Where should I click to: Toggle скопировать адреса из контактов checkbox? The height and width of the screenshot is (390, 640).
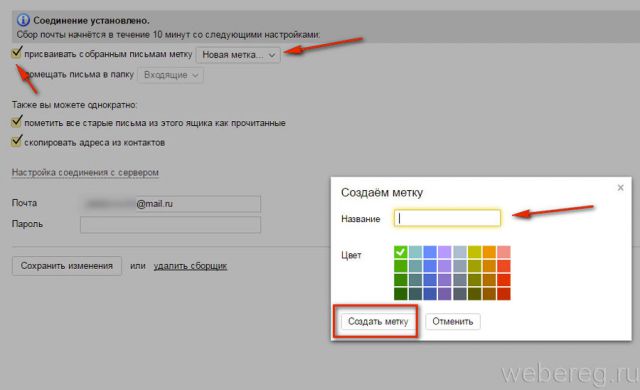coord(16,141)
